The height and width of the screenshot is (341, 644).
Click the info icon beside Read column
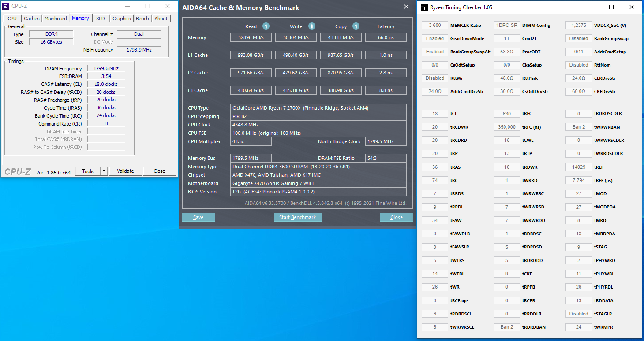tap(266, 26)
